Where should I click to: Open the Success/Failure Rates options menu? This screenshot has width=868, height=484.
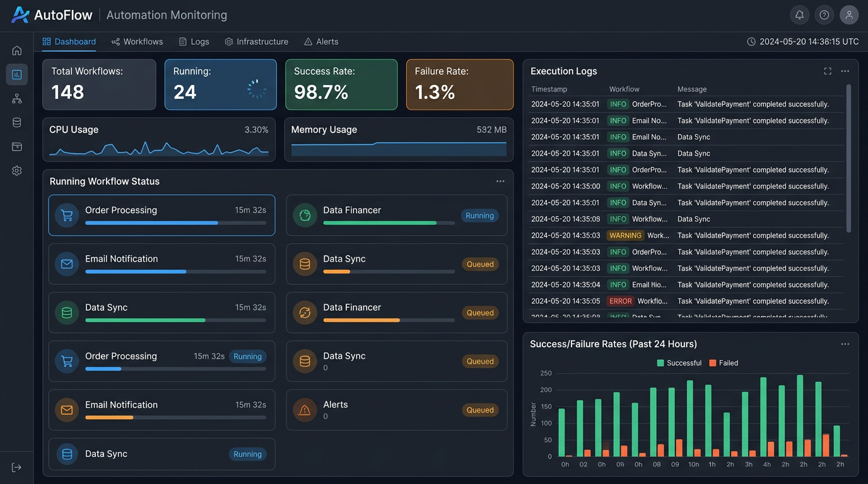845,344
